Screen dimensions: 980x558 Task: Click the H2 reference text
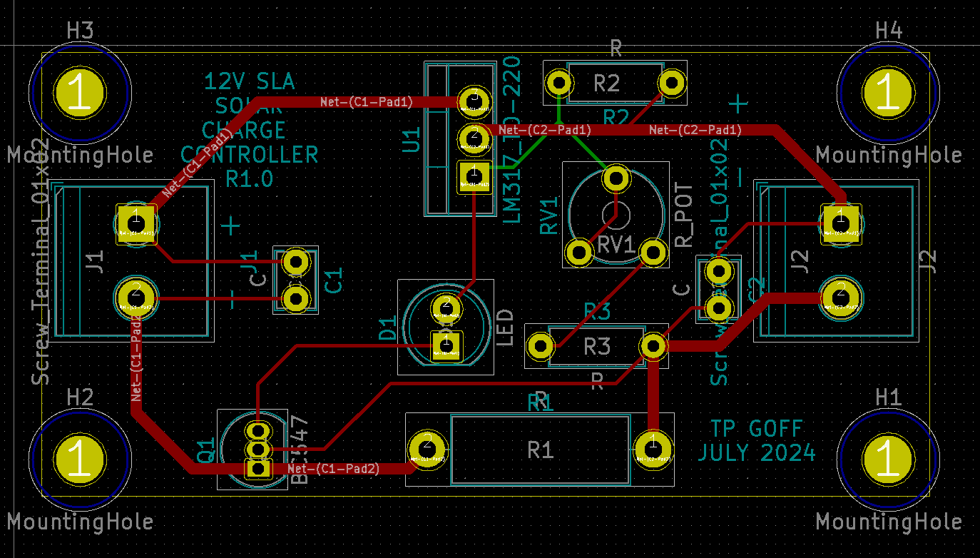click(80, 397)
